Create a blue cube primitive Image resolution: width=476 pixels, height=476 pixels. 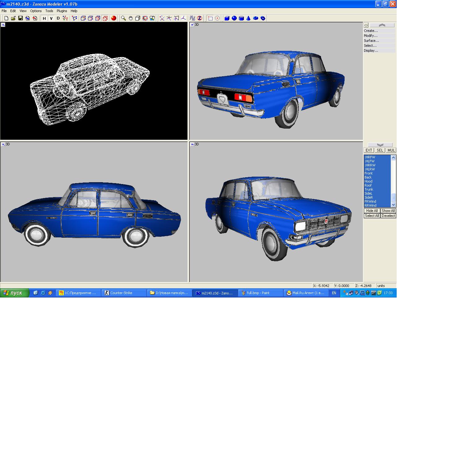tap(227, 18)
